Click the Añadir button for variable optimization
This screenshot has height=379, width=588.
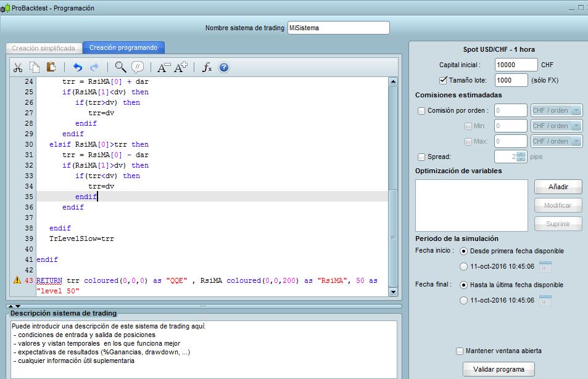[558, 186]
